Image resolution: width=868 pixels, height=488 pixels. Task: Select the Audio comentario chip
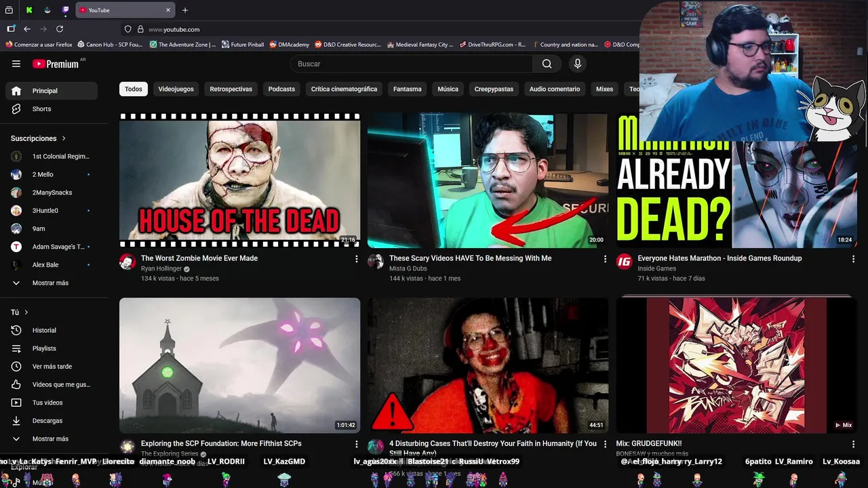(x=555, y=89)
